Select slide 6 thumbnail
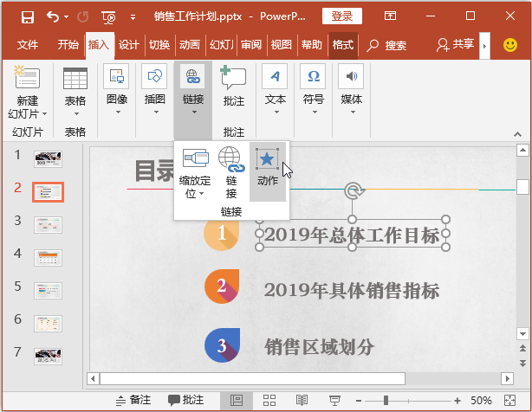This screenshot has height=412, width=532. coord(48,324)
